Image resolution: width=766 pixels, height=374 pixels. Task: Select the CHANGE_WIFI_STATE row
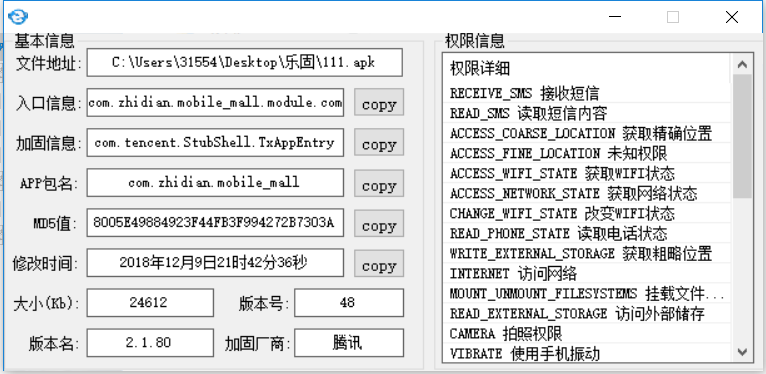(586, 213)
